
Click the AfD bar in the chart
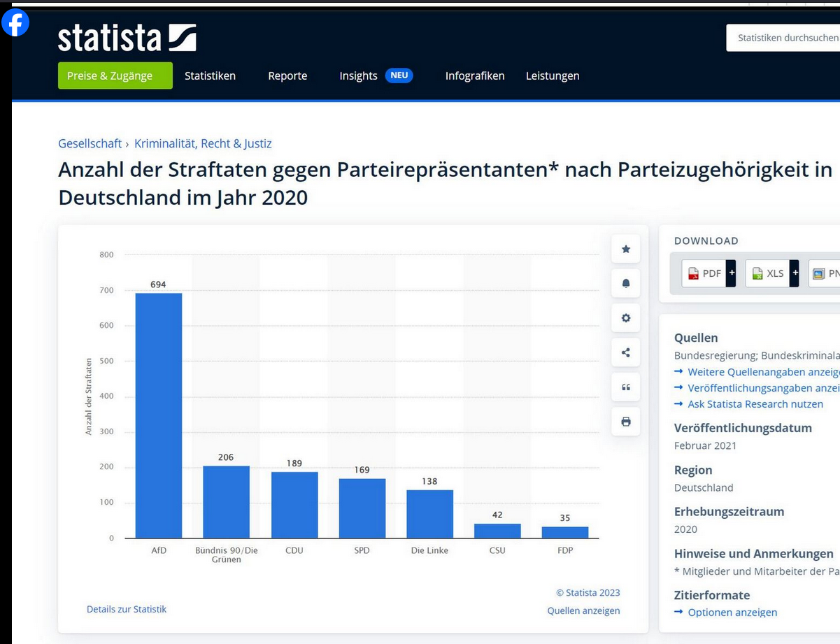[x=159, y=415]
